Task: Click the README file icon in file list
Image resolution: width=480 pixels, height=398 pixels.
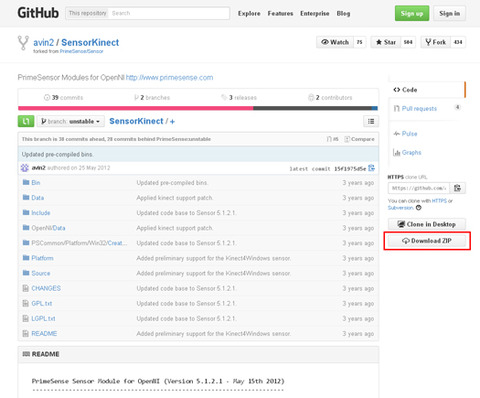Action: (25, 333)
